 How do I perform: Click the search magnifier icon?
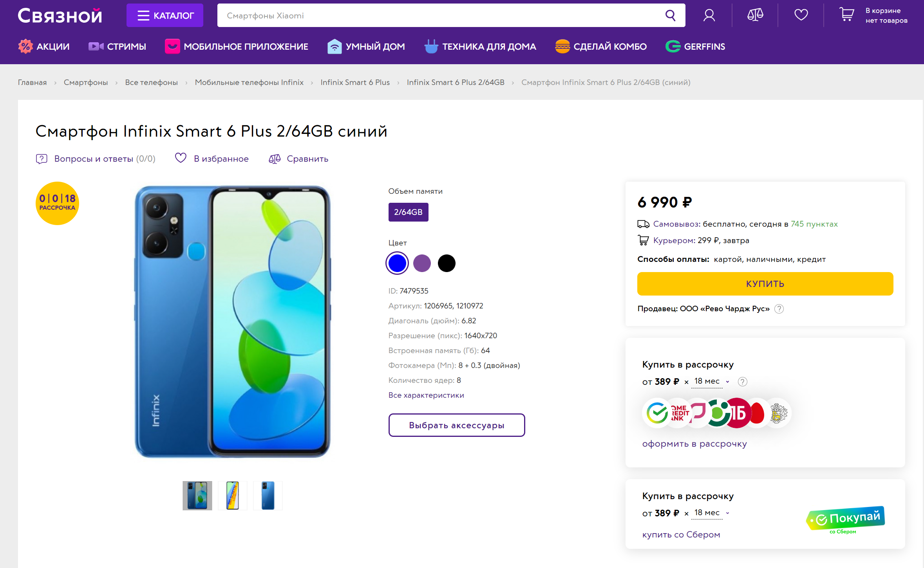tap(670, 16)
